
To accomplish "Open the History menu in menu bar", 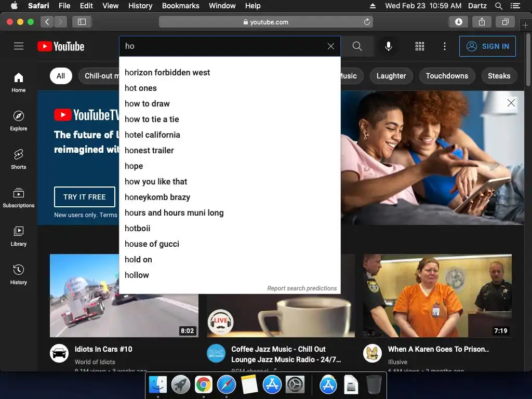I will pos(140,6).
